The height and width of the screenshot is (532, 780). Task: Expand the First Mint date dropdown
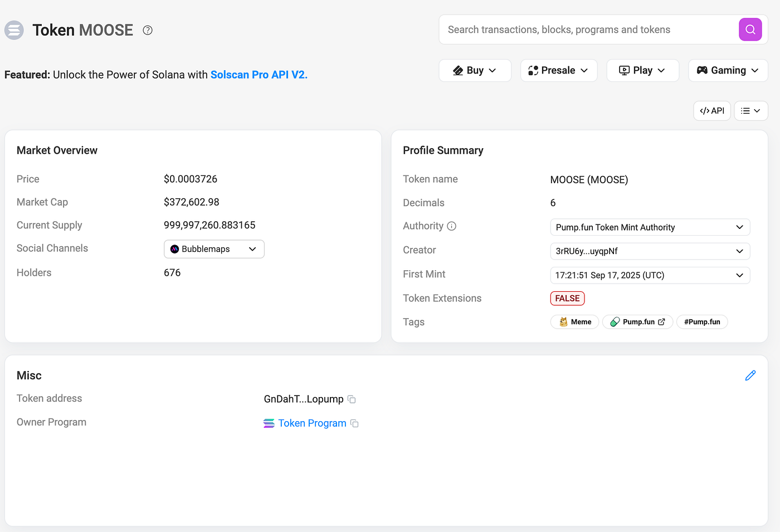pos(650,275)
